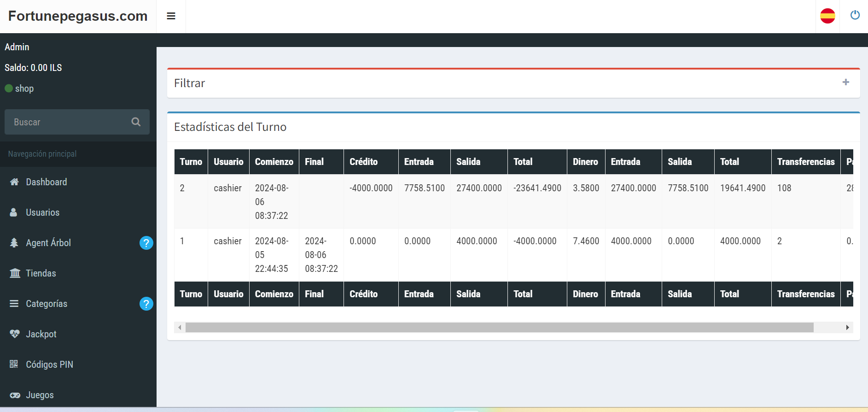Click the Dashboard house icon
Viewport: 868px width, 412px height.
coord(14,182)
